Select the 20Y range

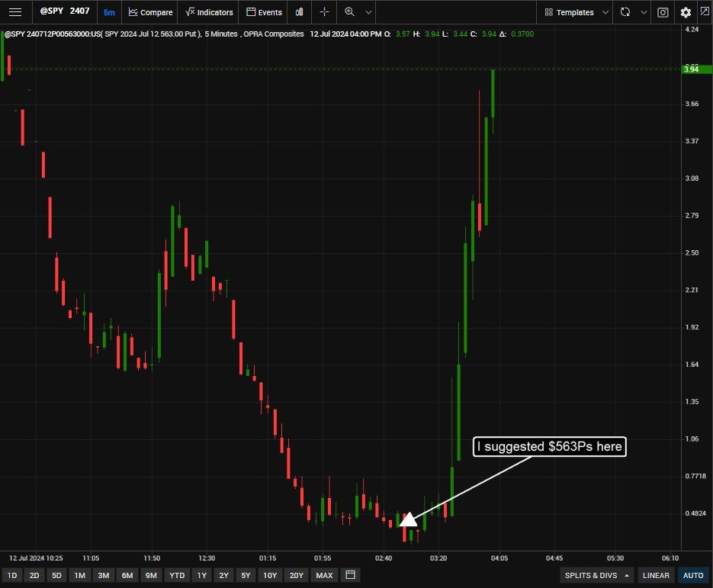[297, 575]
